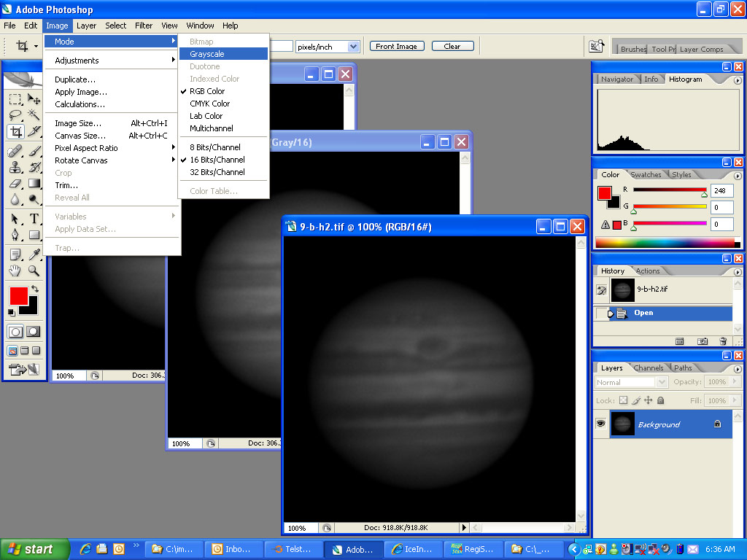This screenshot has height=560, width=747.
Task: Open the History palette options menu arrow
Action: (738, 272)
